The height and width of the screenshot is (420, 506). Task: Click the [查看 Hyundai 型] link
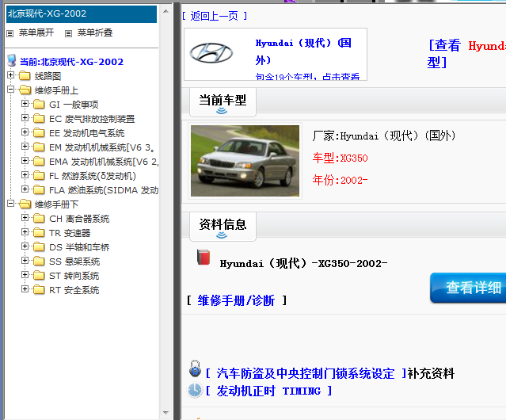[x=466, y=53]
